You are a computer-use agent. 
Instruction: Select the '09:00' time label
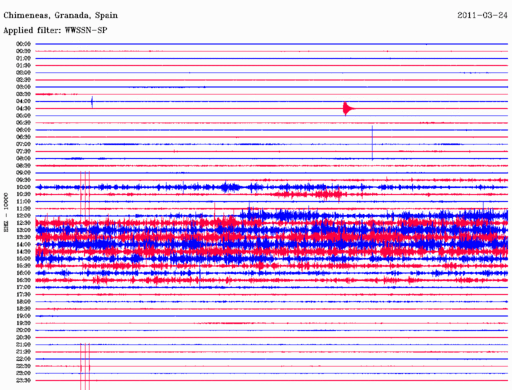[23, 173]
